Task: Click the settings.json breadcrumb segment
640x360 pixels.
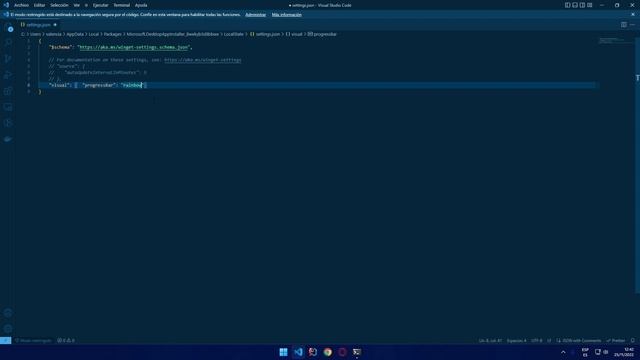Action: pyautogui.click(x=265, y=34)
